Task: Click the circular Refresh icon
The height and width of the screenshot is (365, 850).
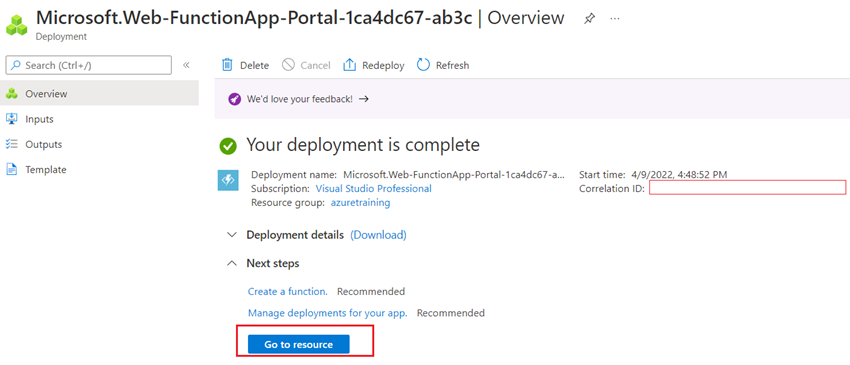Action: coord(423,65)
